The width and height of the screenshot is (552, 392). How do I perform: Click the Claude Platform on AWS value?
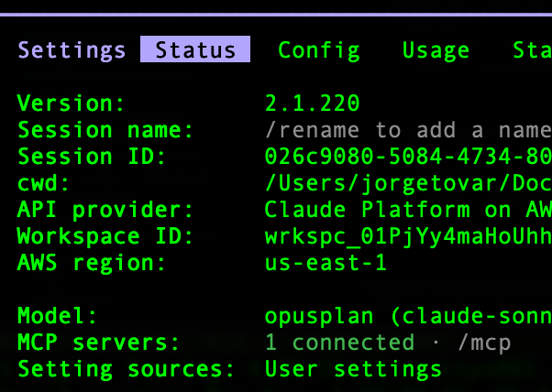point(408,210)
